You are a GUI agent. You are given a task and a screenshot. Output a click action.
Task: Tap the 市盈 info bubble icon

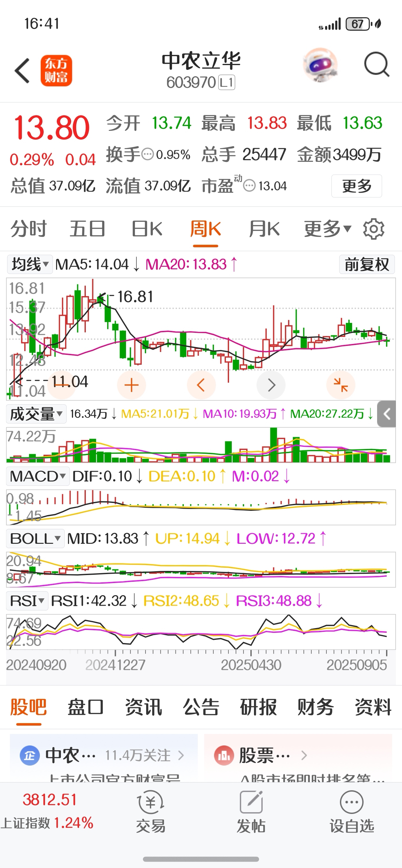coord(249,186)
